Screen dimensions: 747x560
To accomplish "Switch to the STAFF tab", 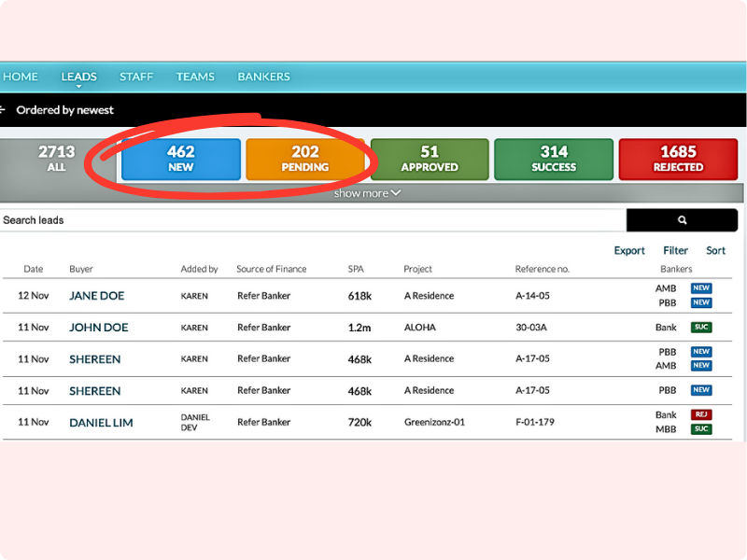I will pyautogui.click(x=136, y=77).
